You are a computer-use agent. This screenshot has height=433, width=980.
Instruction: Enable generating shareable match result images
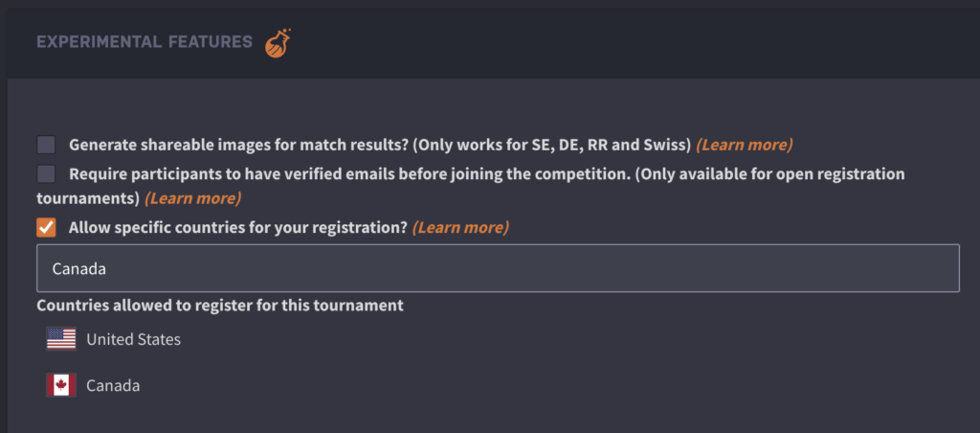tap(46, 145)
